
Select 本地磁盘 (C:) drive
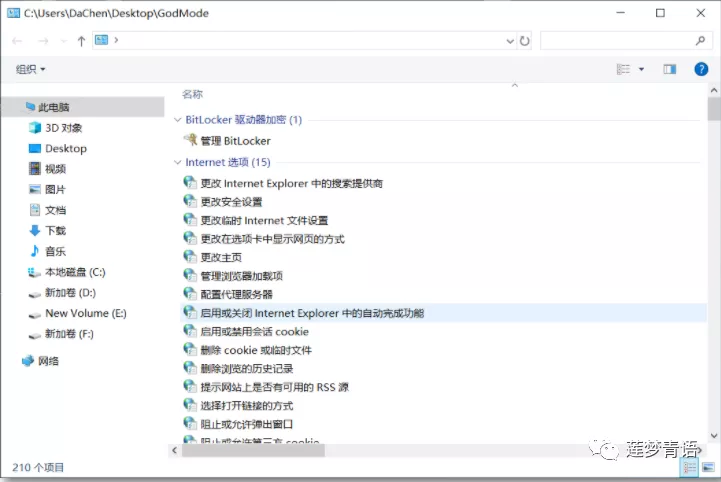click(67, 272)
